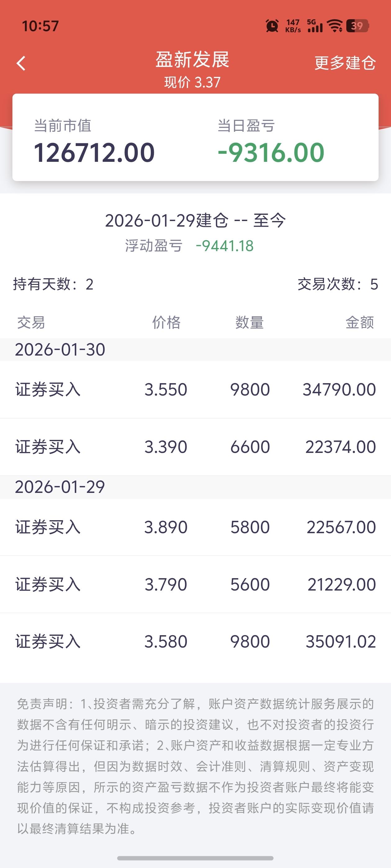The width and height of the screenshot is (391, 868).
Task: Open the buy record priced 3.550
Action: [195, 390]
